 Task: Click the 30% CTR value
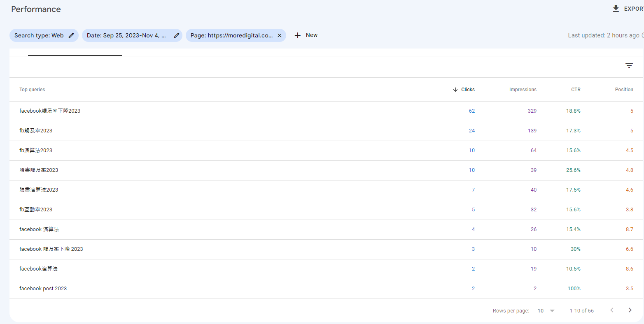[575, 249]
